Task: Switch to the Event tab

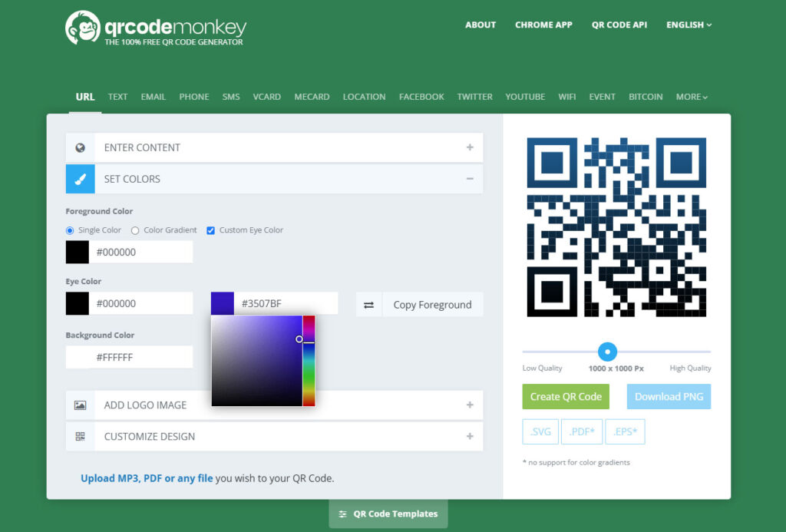Action: (x=602, y=97)
